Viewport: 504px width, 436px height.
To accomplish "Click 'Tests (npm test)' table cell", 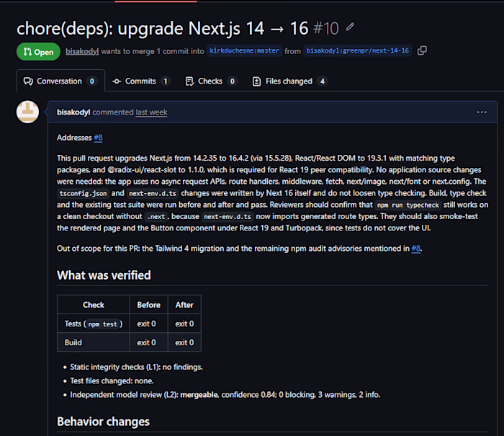I will coord(94,324).
